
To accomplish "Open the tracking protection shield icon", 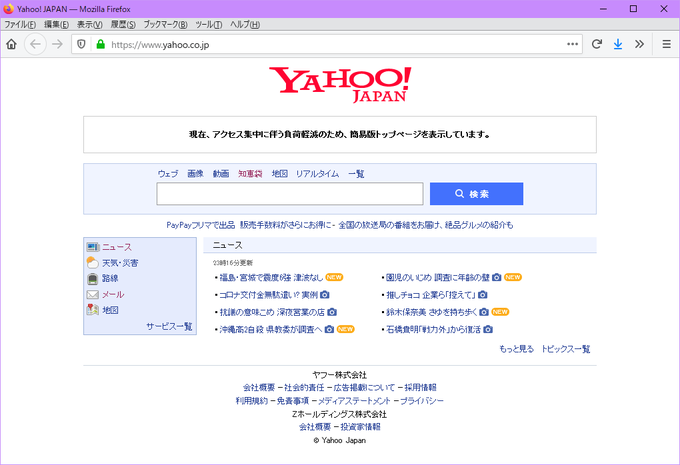I will 81,44.
